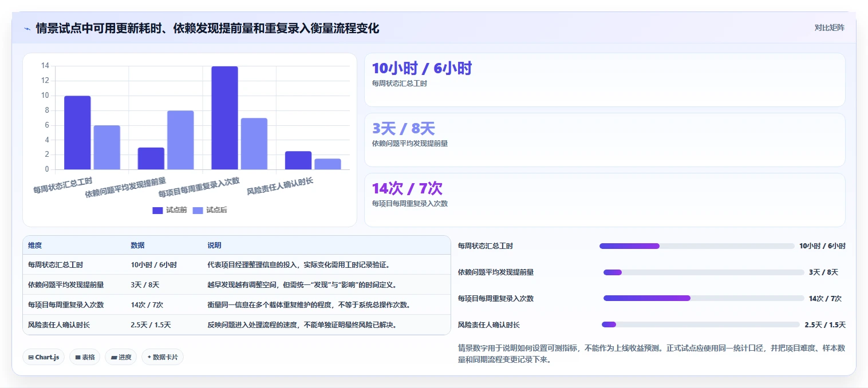The width and height of the screenshot is (868, 388).
Task: Select table cell 每项目每周重复录入次数 in 维度 column
Action: click(66, 304)
